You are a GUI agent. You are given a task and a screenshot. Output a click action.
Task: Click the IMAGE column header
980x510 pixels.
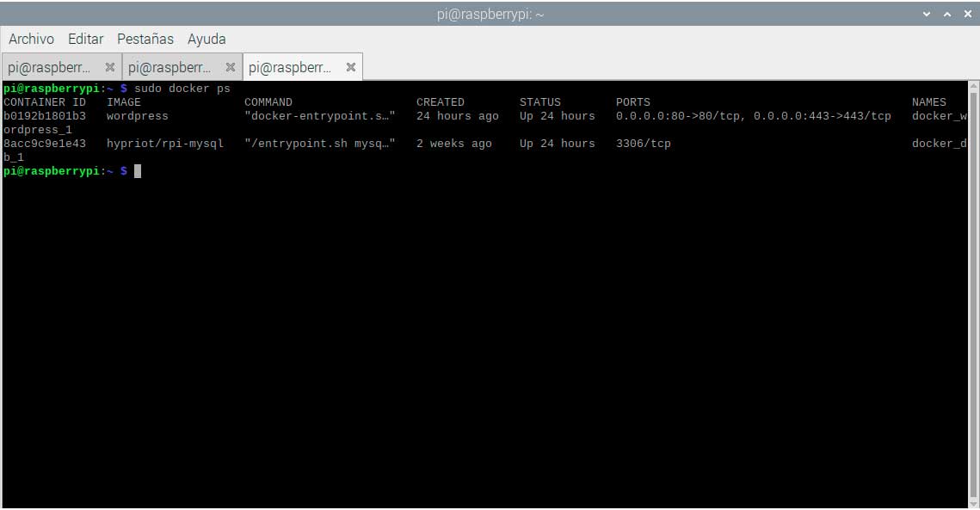pyautogui.click(x=124, y=101)
